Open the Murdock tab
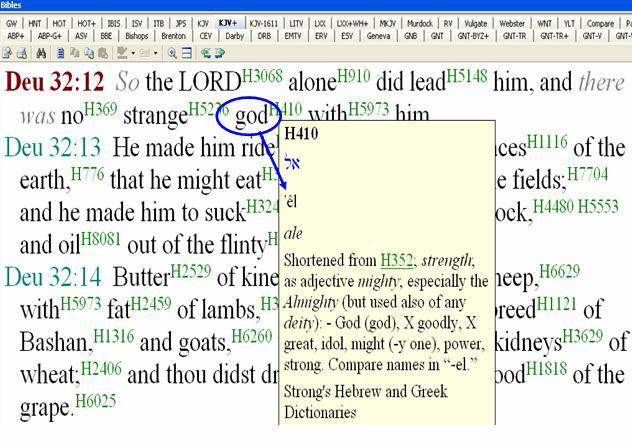Image resolution: width=632 pixels, height=448 pixels. pos(420,23)
